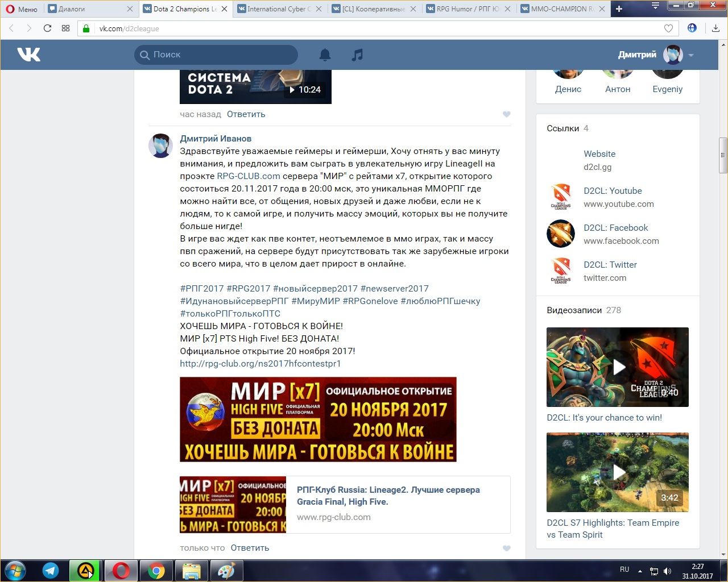Reload the current page
The width and height of the screenshot is (728, 582).
tap(47, 28)
